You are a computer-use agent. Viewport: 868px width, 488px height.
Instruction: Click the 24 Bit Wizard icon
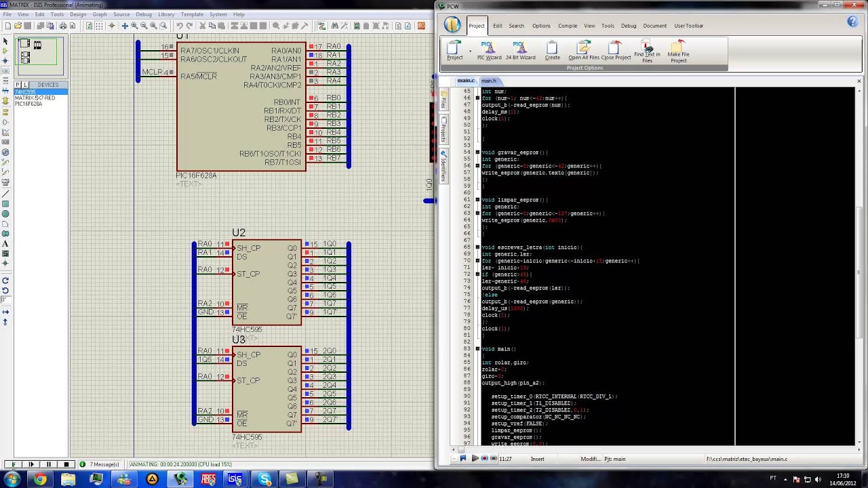[x=520, y=50]
